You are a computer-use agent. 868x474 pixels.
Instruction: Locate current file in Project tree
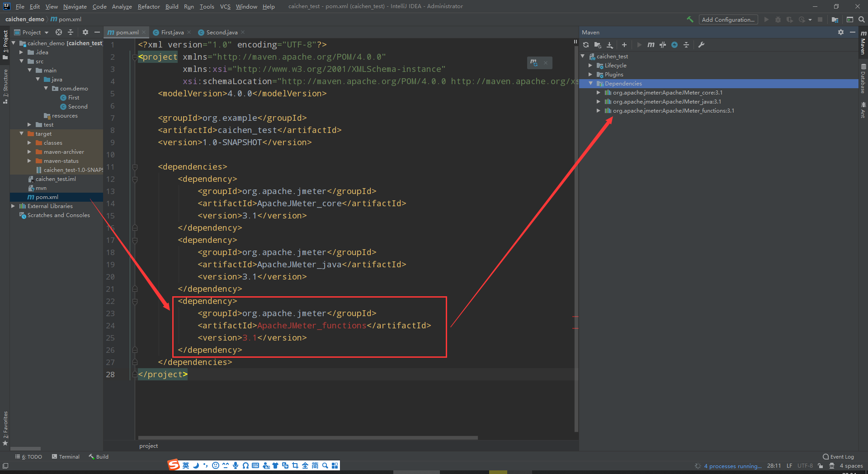click(59, 32)
